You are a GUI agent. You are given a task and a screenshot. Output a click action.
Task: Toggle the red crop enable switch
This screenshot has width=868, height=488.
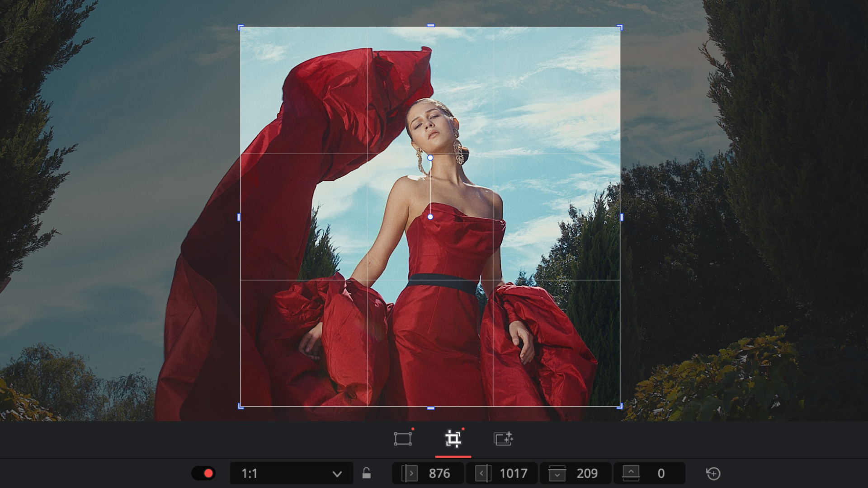point(203,473)
